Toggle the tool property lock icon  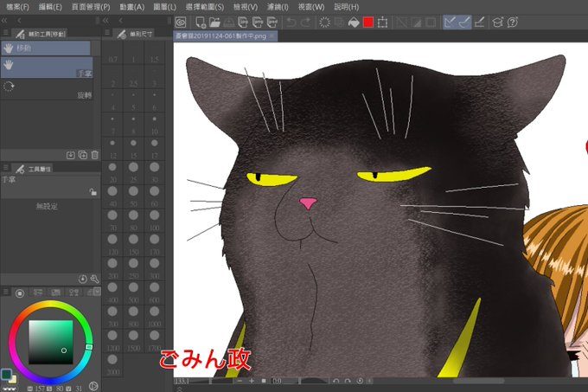pos(93,192)
